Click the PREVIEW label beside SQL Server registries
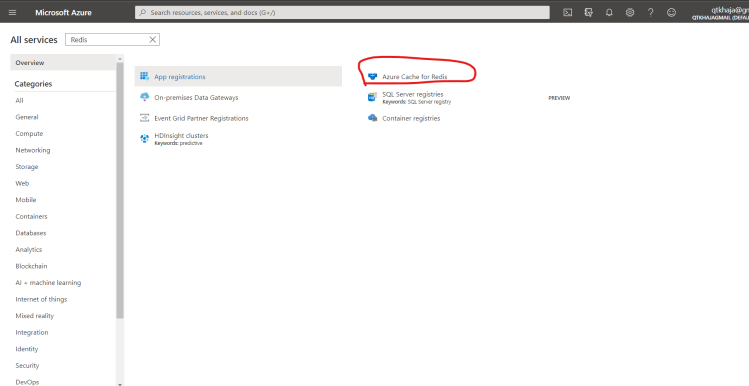749x386 pixels. 559,98
